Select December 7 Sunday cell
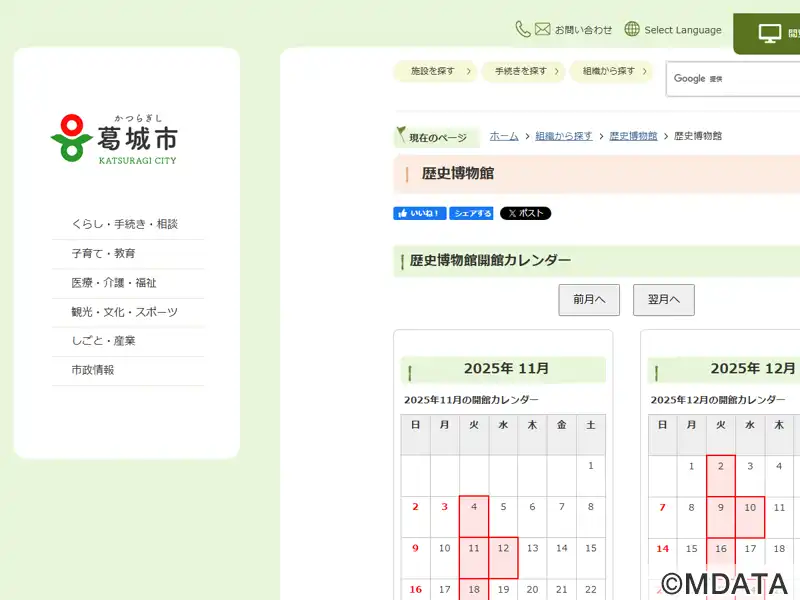The image size is (800, 600). point(662,517)
